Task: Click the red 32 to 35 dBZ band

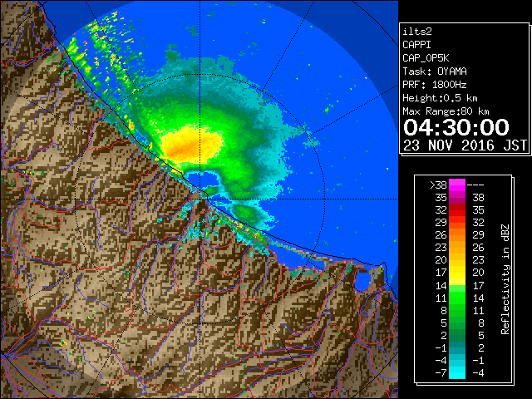Action: point(457,210)
